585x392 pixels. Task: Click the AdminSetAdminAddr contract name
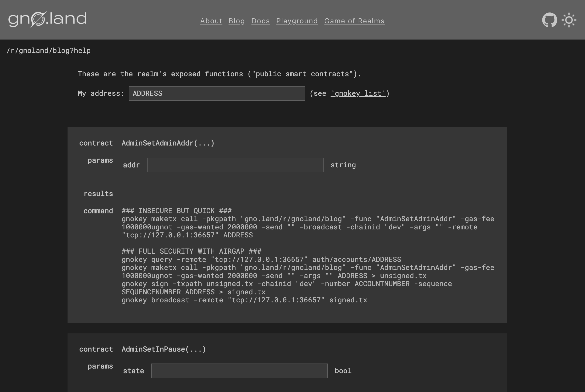click(x=168, y=143)
